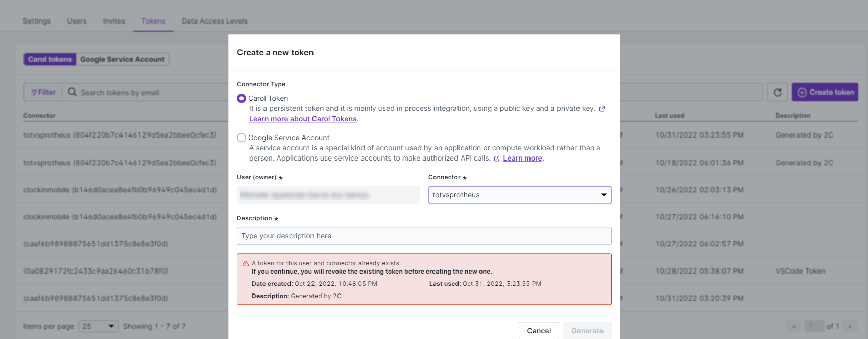Click the VSCode Token description cell
This screenshot has width=868, height=339.
point(800,271)
